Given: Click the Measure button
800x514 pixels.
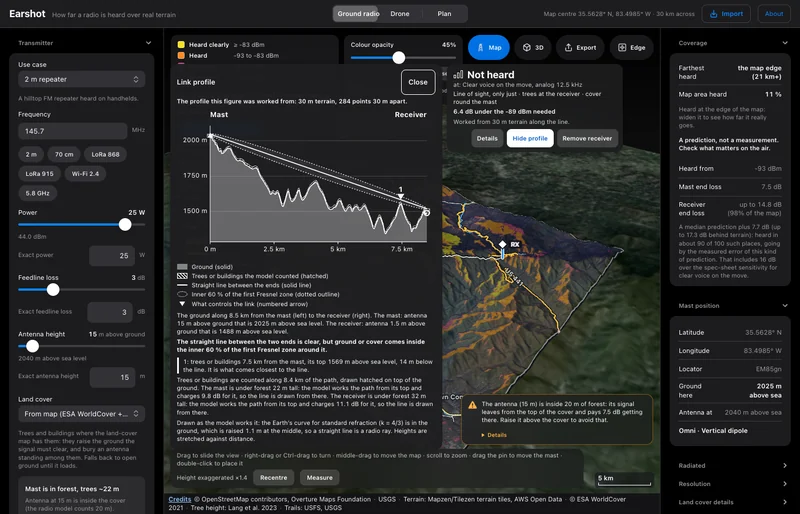Looking at the screenshot, I should (319, 478).
